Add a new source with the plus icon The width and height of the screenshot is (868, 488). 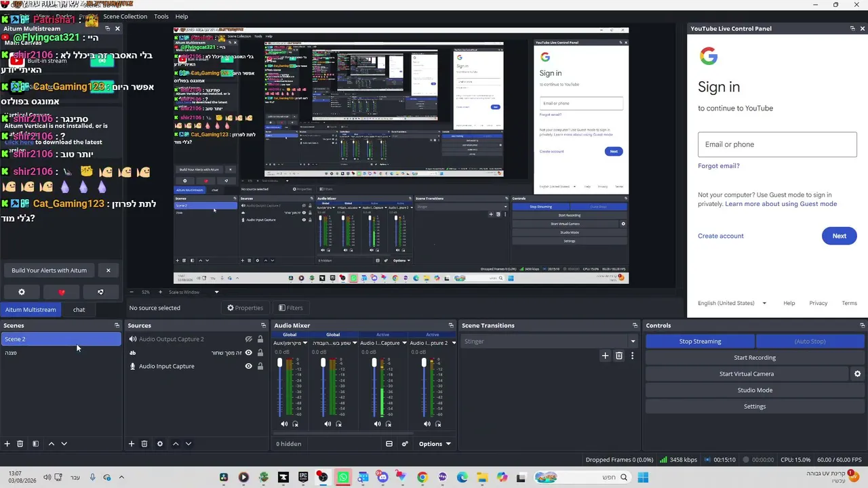click(x=132, y=444)
